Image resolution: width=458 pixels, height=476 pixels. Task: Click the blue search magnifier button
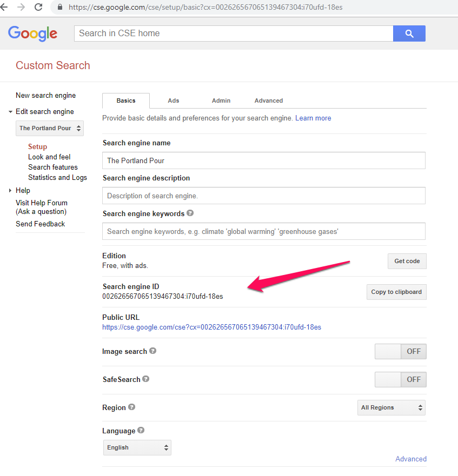point(409,33)
